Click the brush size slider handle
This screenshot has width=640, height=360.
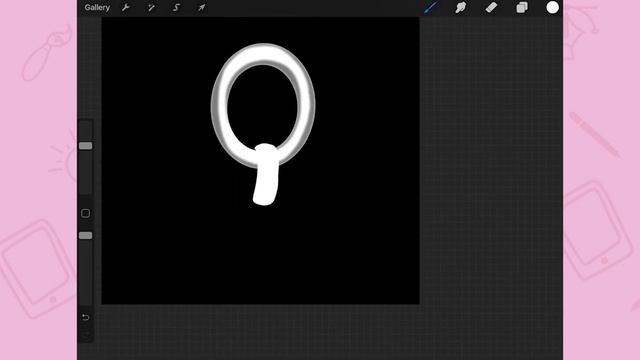coord(85,146)
